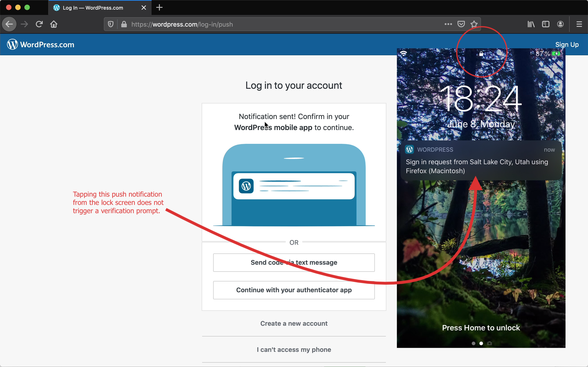Click Send code via text message
The image size is (588, 367).
coord(294,262)
